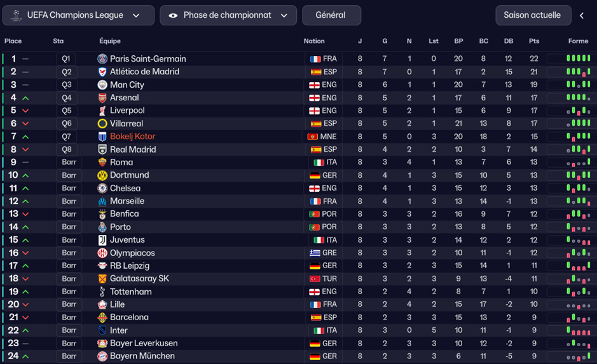Click the Juventus club crest
The height and width of the screenshot is (364, 597).
(102, 240)
